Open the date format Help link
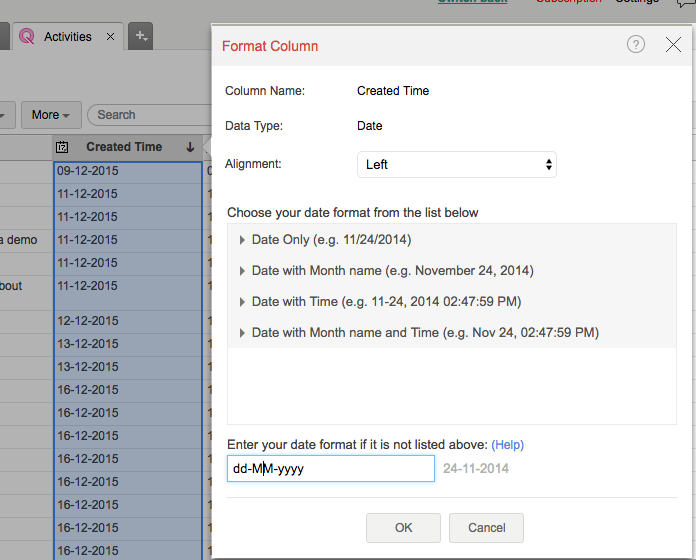The width and height of the screenshot is (696, 560). 507,445
